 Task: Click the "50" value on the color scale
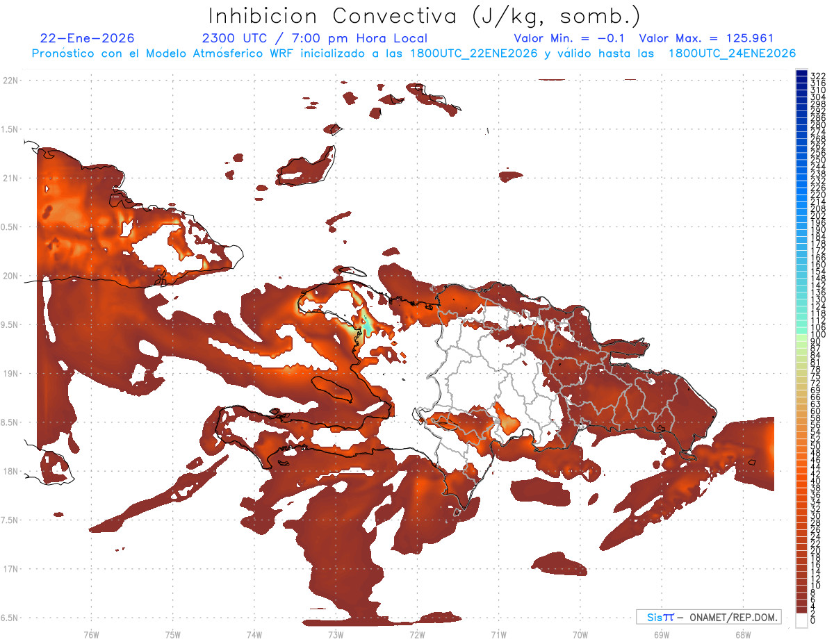coord(815,446)
